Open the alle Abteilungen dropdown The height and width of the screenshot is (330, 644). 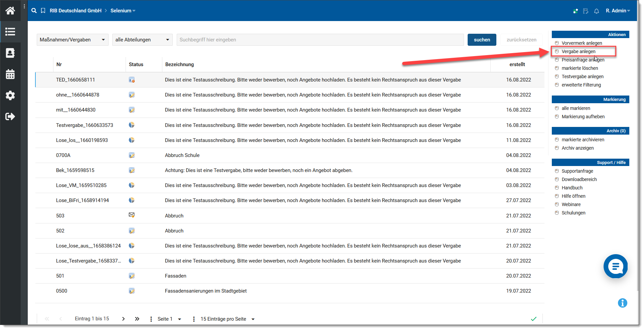tap(142, 40)
